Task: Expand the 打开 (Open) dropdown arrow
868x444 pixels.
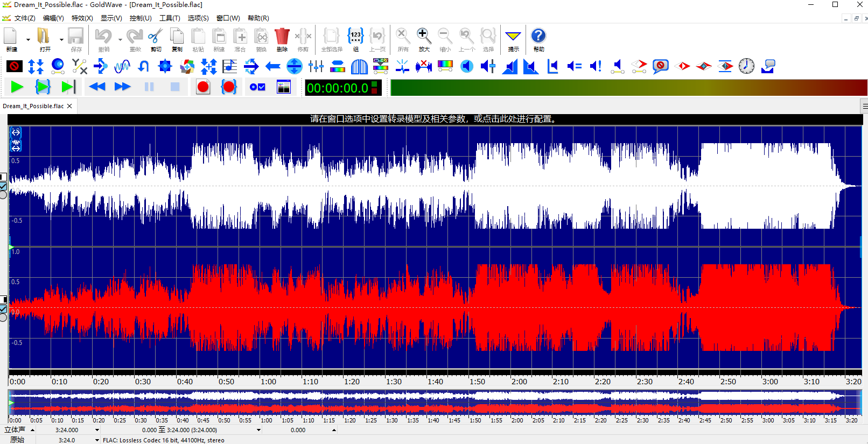Action: click(61, 40)
